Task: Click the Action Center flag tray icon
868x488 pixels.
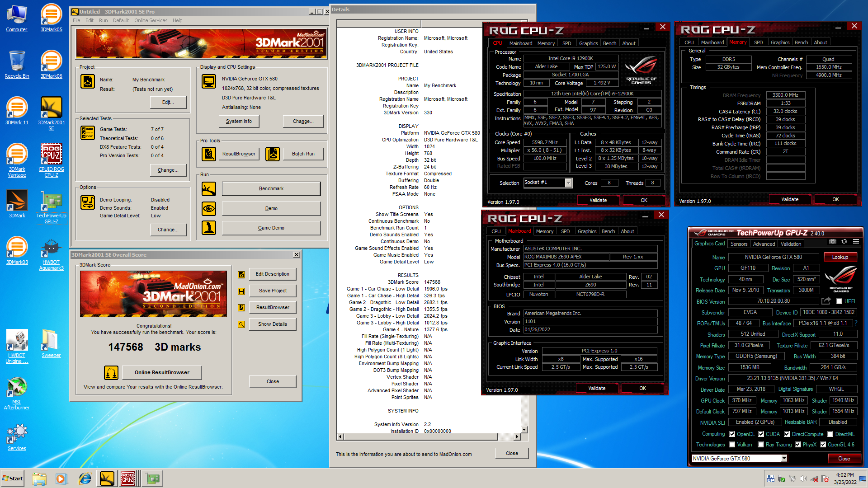Action: coord(825,479)
